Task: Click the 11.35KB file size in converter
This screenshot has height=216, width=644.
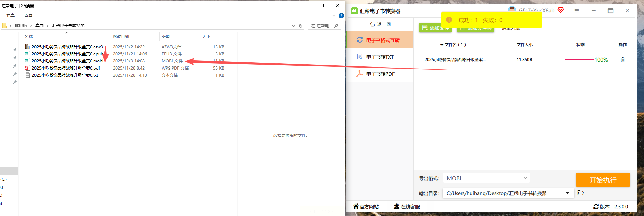Action: (524, 60)
